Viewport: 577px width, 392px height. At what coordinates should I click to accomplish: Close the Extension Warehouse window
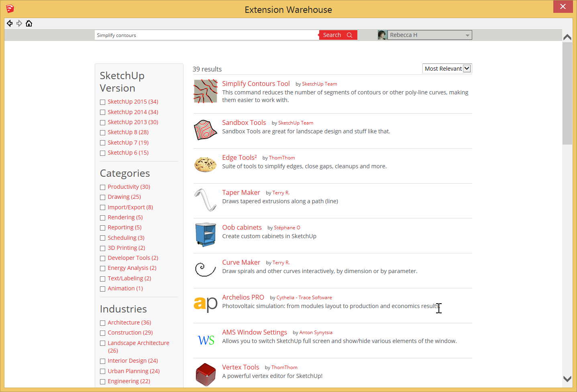(563, 6)
